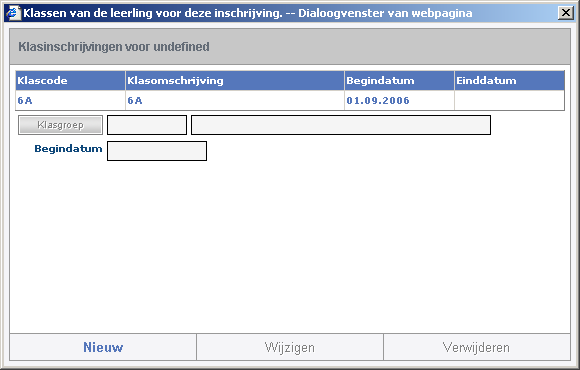This screenshot has width=580, height=370.
Task: Focus the short Klasgroep code field
Action: pos(147,125)
